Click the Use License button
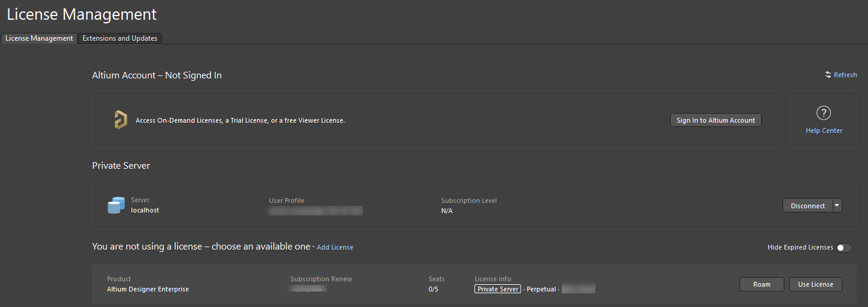868x307 pixels. tap(815, 284)
